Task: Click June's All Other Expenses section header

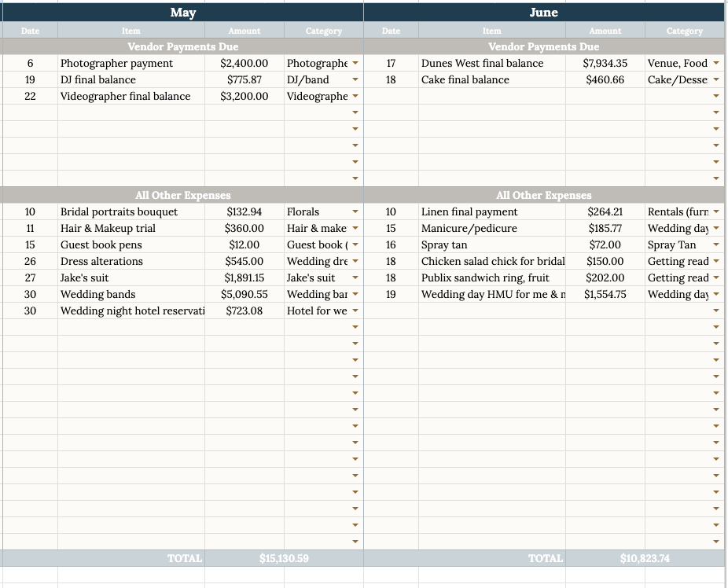Action: [544, 195]
